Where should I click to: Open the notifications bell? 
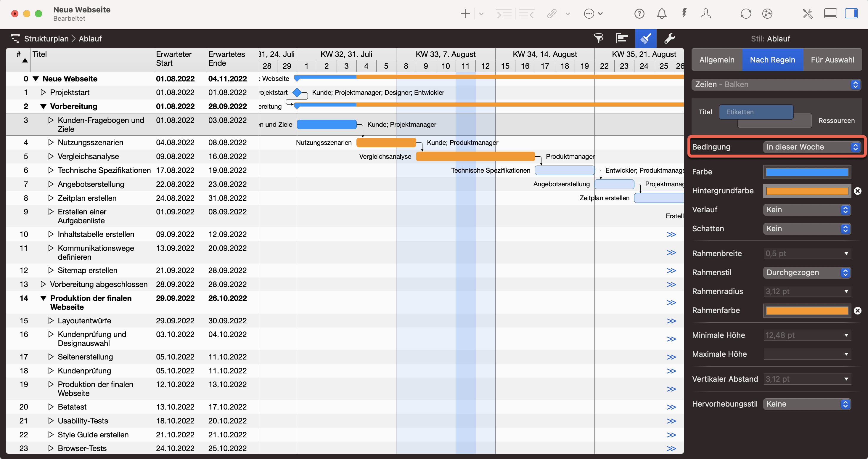tap(661, 14)
